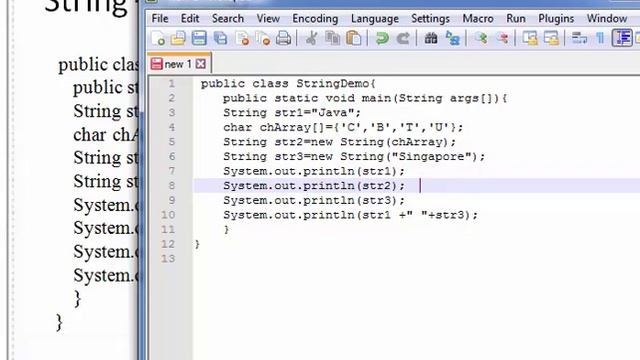Click the 'char chArray[]' declaration line
This screenshot has height=360, width=640.
[343, 128]
